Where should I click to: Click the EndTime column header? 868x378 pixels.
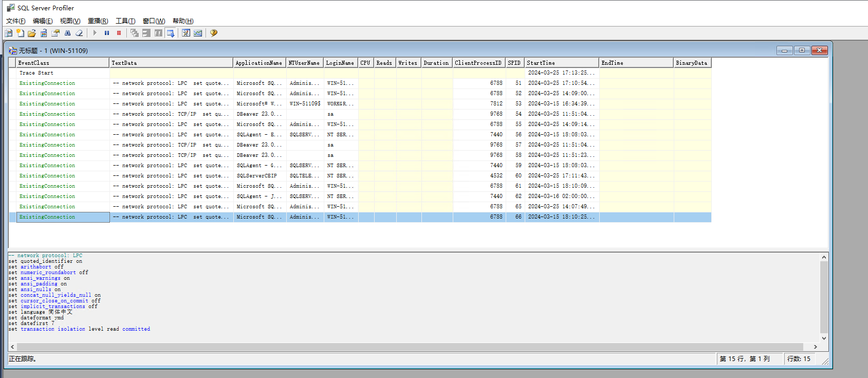[636, 63]
